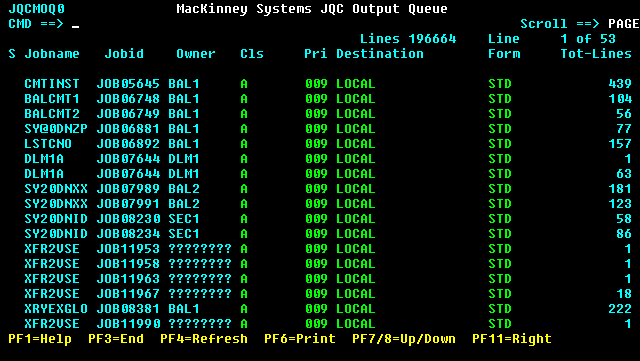640x361 pixels.
Task: Click the Jobid column header
Action: pos(124,54)
